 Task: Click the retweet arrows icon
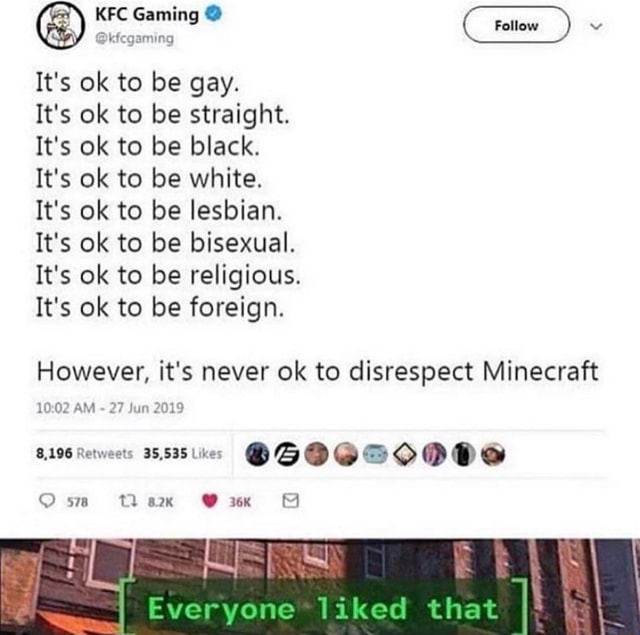point(127,501)
